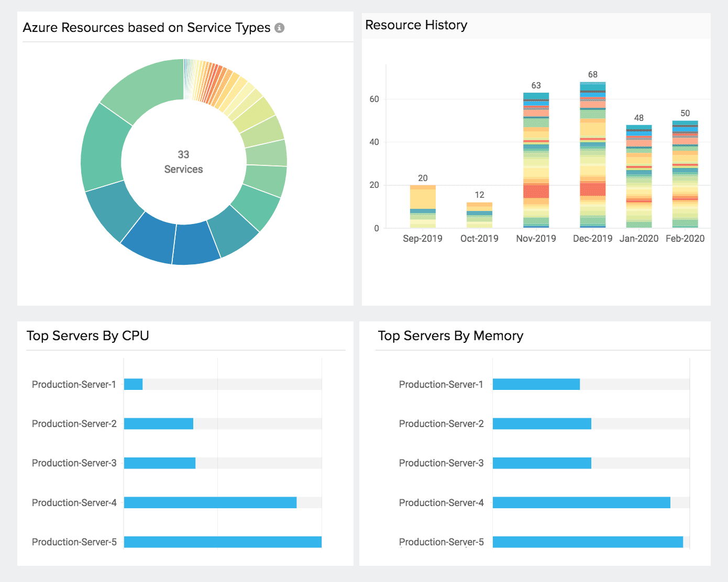Image resolution: width=728 pixels, height=582 pixels.
Task: Click the Top Servers By CPU heading
Action: tap(88, 335)
